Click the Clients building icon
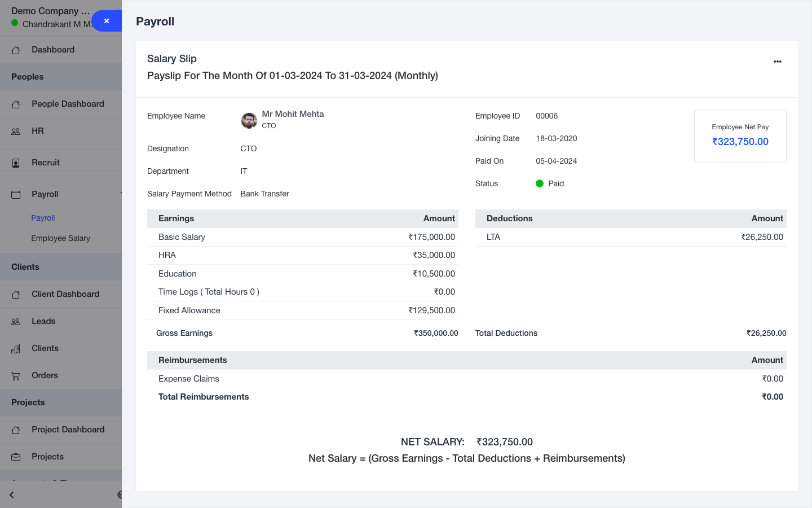This screenshot has width=812, height=508. [16, 349]
